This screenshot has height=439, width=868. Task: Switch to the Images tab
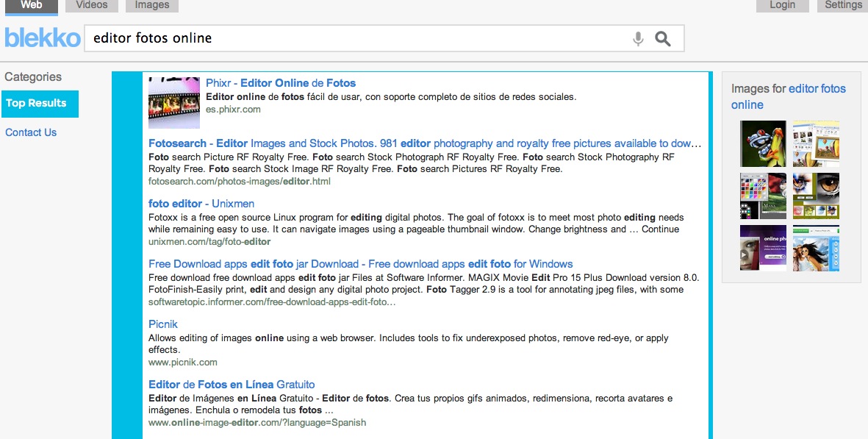pos(151,6)
